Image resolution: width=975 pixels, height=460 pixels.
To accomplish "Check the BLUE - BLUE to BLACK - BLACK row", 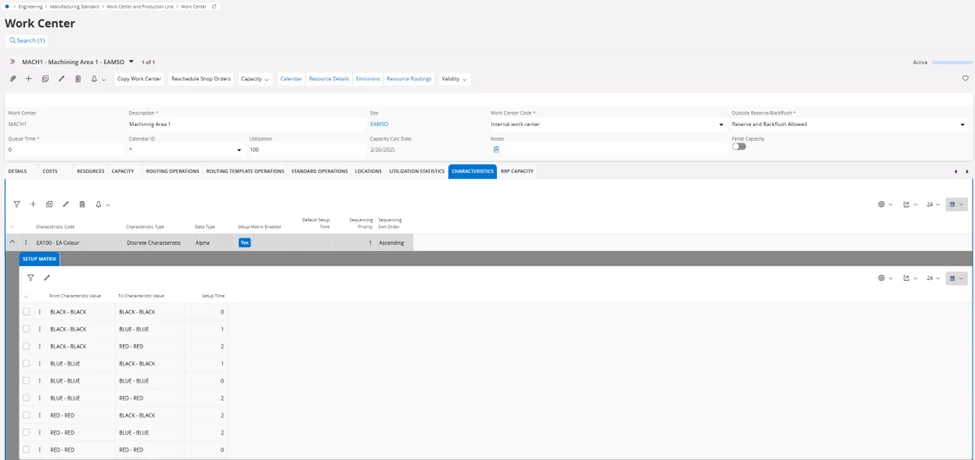I will pos(26,363).
